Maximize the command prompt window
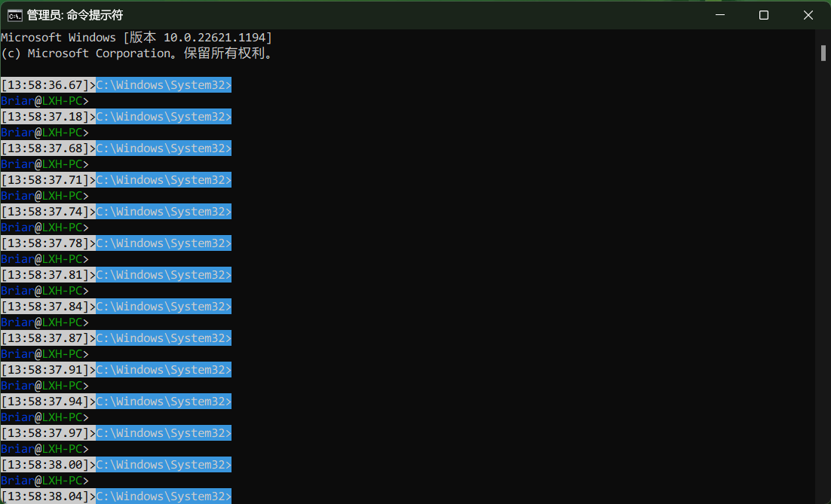 pos(764,15)
